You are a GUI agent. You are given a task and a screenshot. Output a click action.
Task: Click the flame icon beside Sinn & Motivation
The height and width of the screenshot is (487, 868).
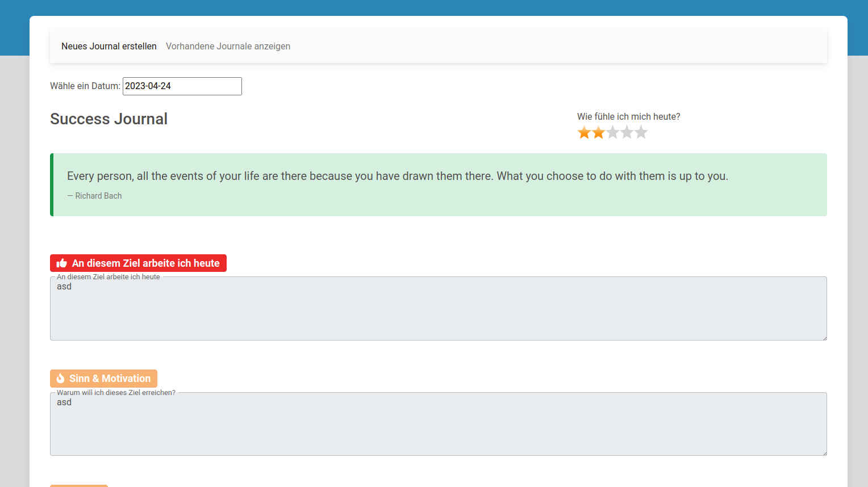[60, 379]
